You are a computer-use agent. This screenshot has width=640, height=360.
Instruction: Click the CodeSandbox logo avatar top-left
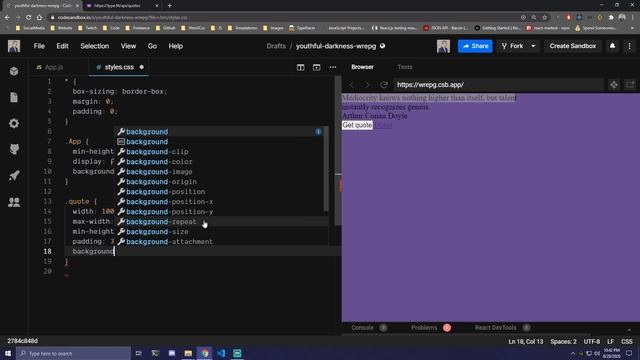click(14, 46)
